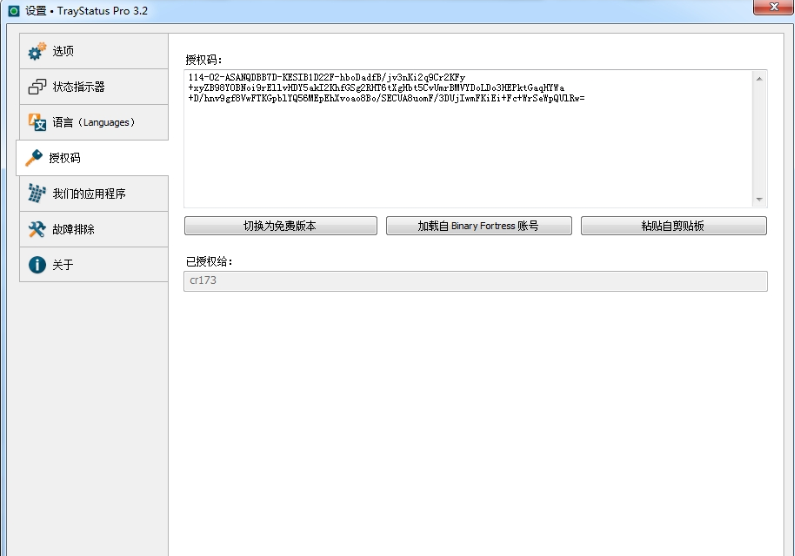Image resolution: width=795 pixels, height=556 pixels.
Task: Click the license line starting with 114-02-ASANQDBB7D
Action: 327,78
